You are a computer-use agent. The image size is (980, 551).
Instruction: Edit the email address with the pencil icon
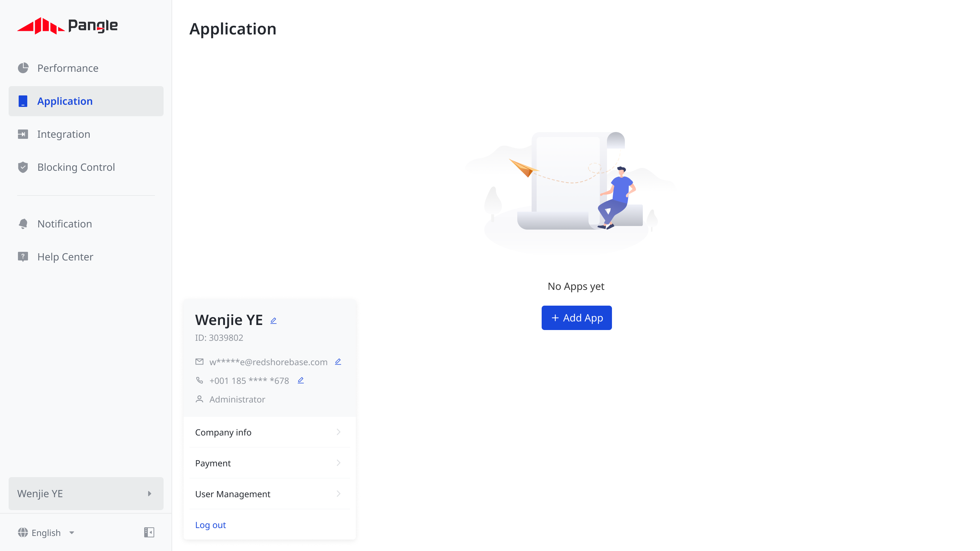click(x=338, y=362)
